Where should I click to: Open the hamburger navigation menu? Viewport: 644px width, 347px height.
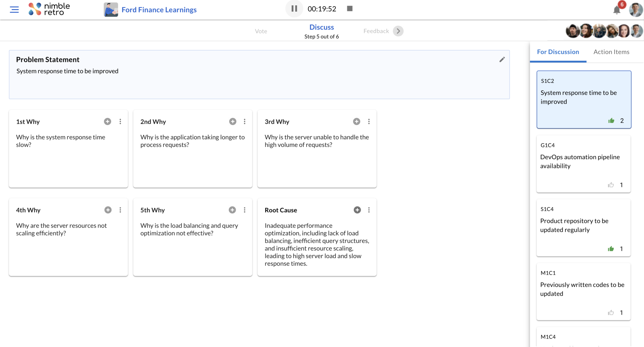tap(14, 9)
